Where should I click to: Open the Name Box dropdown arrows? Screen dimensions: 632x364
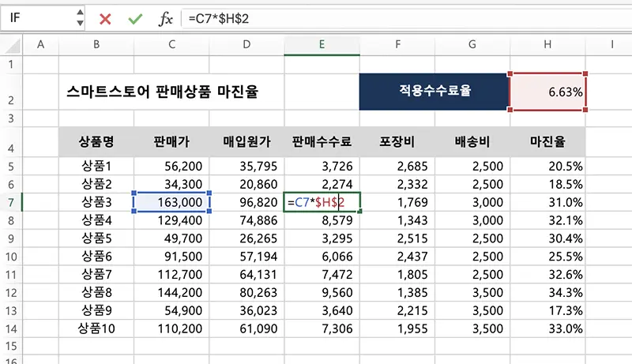pos(80,17)
